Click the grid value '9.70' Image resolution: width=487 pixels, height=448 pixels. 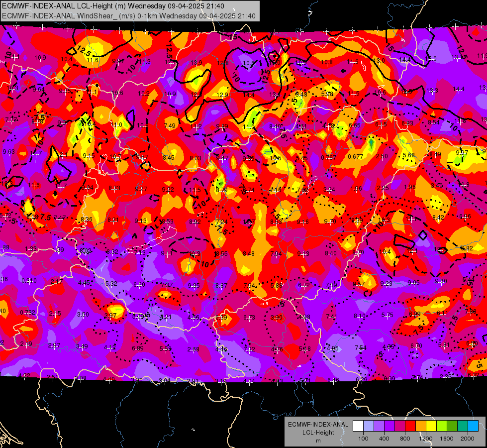pyautogui.click(x=330, y=222)
